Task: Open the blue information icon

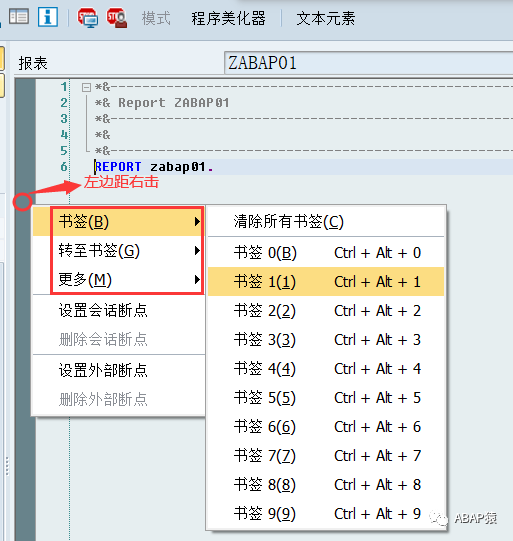Action: point(48,17)
